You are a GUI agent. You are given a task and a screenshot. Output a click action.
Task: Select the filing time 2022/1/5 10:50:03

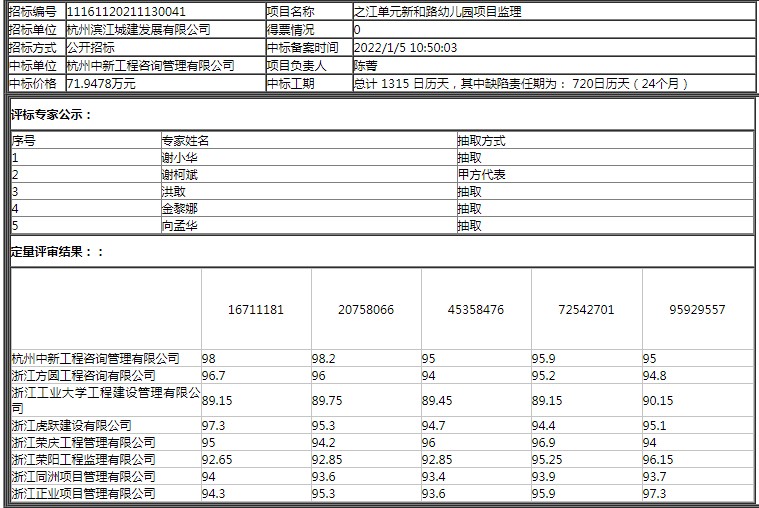click(405, 47)
